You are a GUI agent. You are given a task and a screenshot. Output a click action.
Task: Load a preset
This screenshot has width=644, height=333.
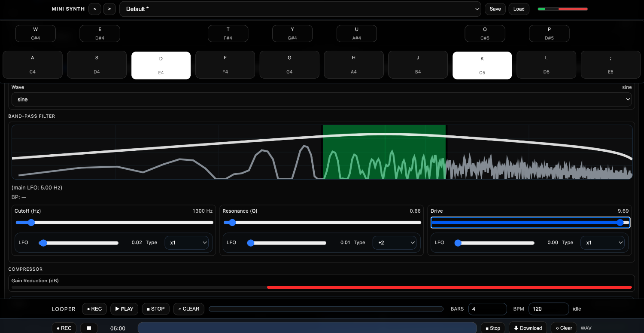(x=519, y=9)
